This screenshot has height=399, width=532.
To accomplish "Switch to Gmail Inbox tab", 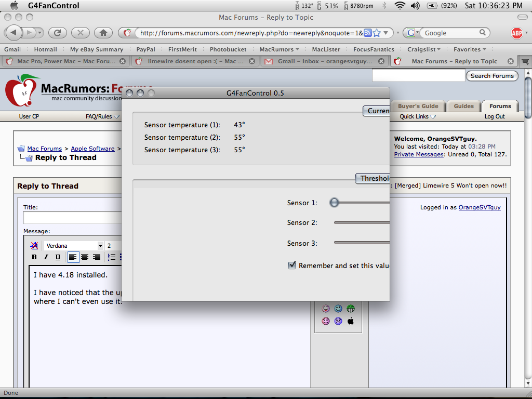I will [325, 61].
